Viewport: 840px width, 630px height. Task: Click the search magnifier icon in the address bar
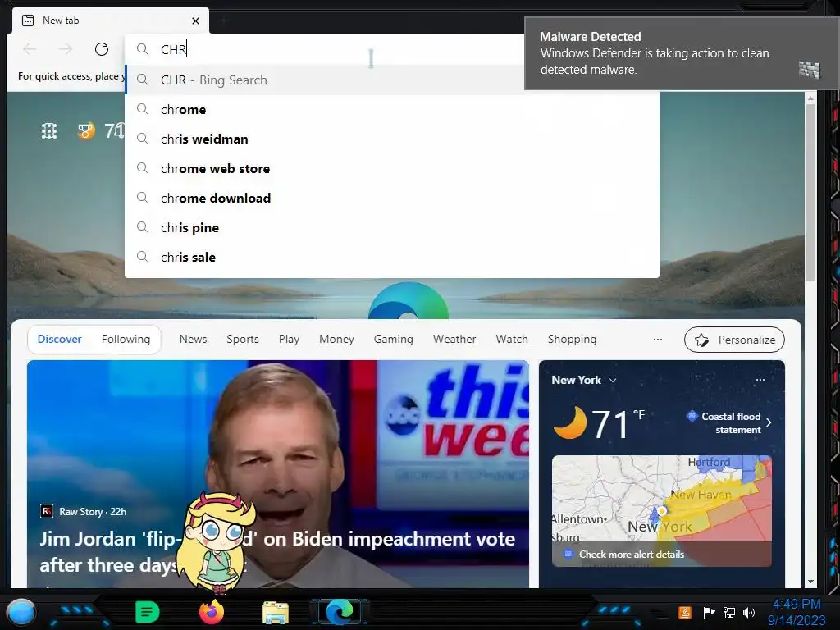tap(142, 49)
